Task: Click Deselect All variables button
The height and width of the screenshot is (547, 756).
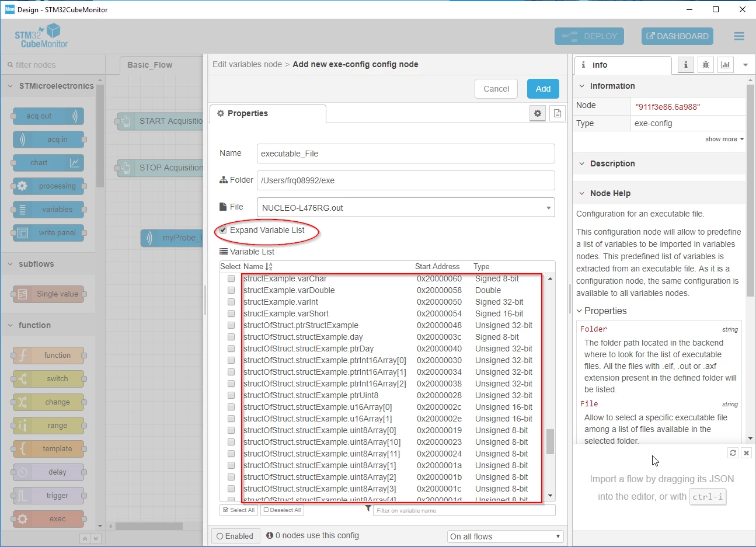Action: [x=283, y=510]
